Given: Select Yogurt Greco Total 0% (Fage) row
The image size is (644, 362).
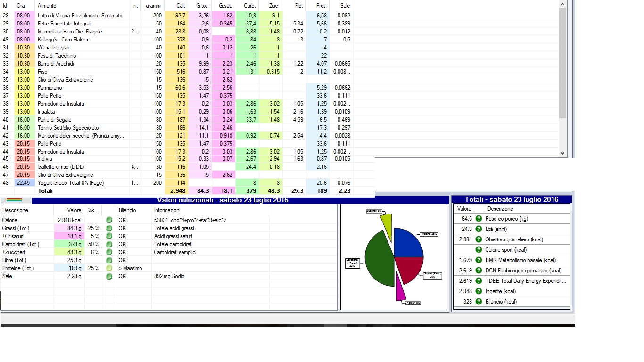Looking at the screenshot, I should pos(71,183).
